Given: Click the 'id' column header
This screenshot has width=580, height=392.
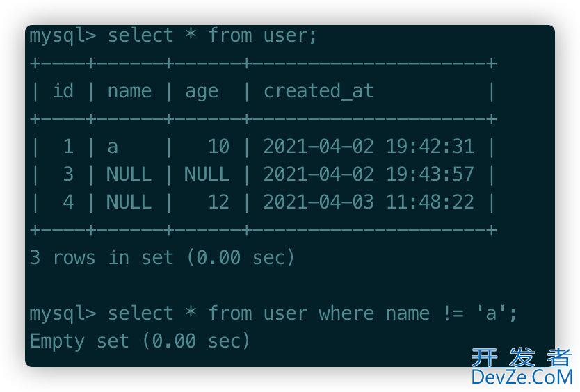Looking at the screenshot, I should (x=63, y=90).
